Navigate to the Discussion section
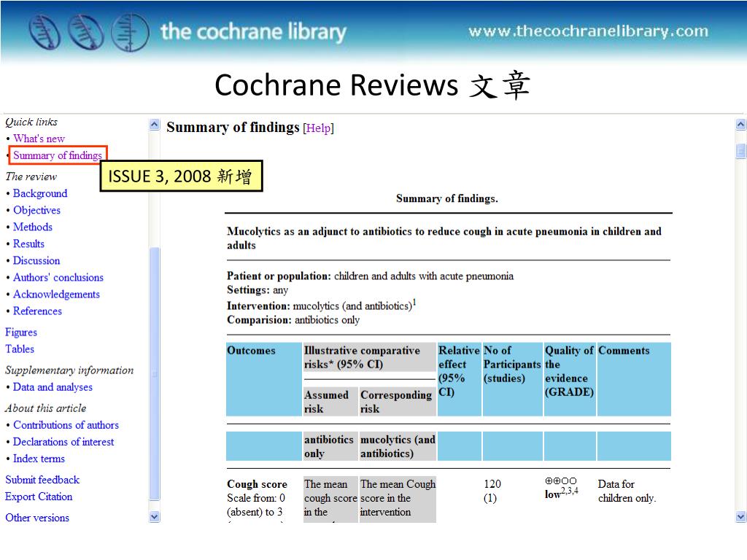The height and width of the screenshot is (560, 747). pyautogui.click(x=36, y=260)
